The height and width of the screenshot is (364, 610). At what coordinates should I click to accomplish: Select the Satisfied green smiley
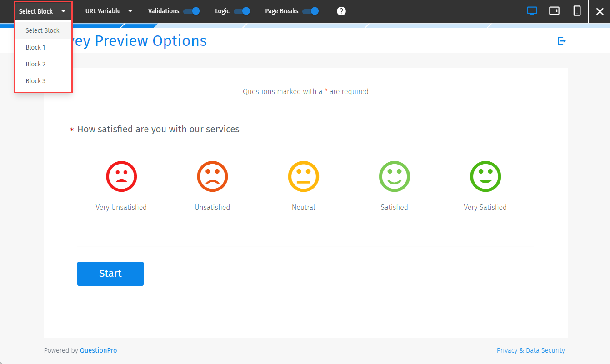coord(394,176)
